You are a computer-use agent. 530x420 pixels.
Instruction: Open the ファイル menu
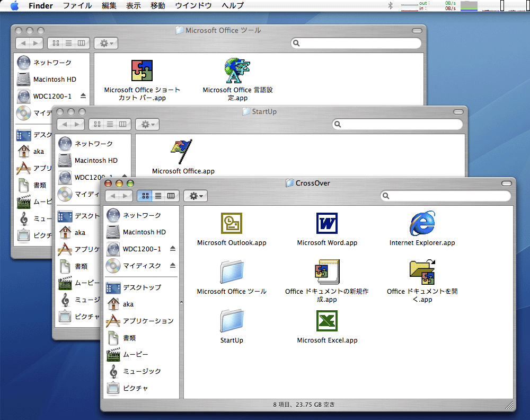point(77,5)
